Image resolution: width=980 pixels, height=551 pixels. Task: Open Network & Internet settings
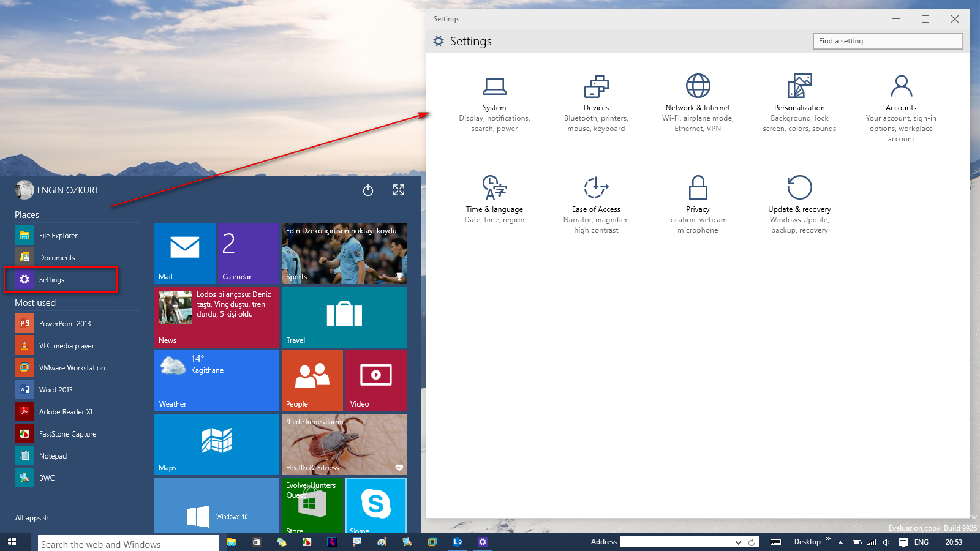[698, 104]
